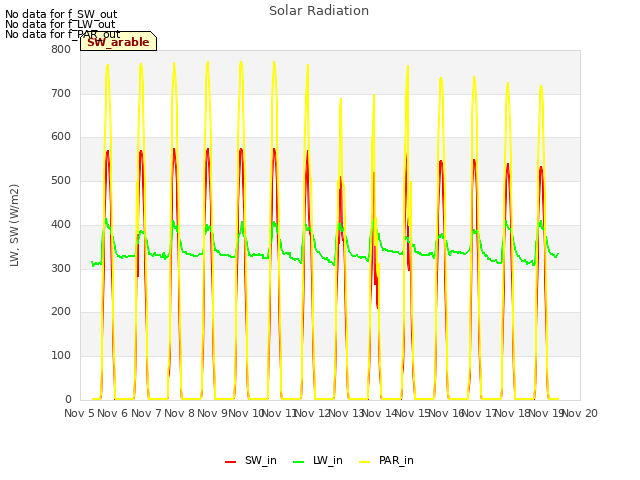This screenshot has height=480, width=640.
Task: Click the Nov 8 x-axis tick label
Action: (180, 413)
